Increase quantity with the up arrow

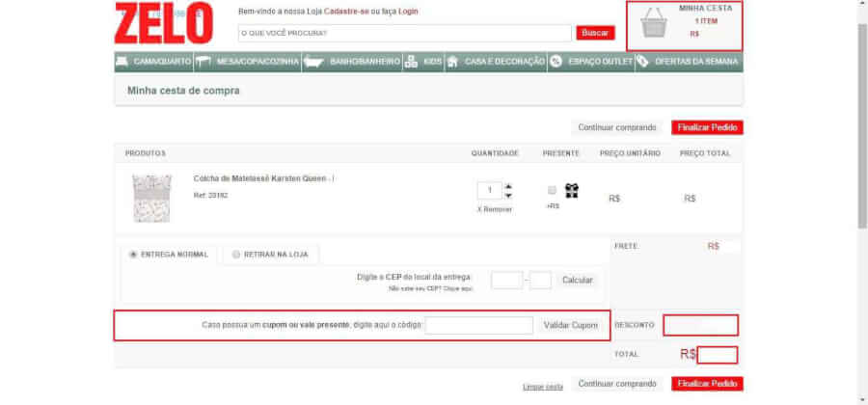(x=509, y=186)
